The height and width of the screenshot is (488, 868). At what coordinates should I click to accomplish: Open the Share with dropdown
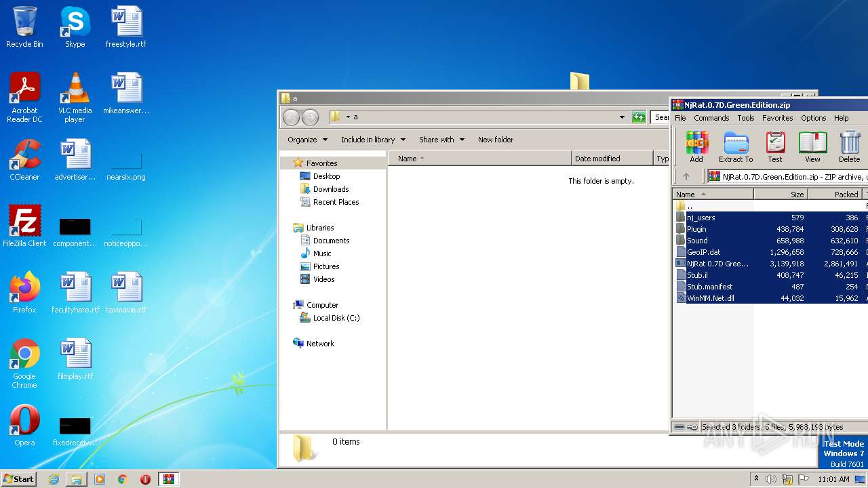tap(441, 140)
